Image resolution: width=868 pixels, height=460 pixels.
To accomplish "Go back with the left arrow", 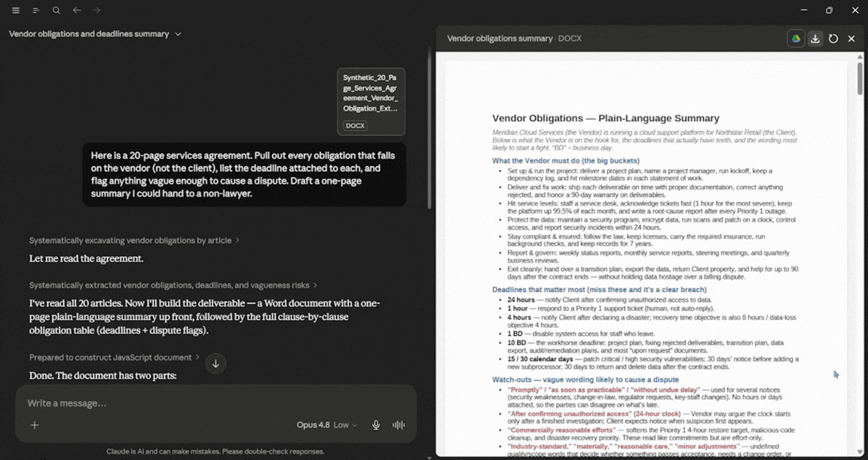I will (77, 11).
